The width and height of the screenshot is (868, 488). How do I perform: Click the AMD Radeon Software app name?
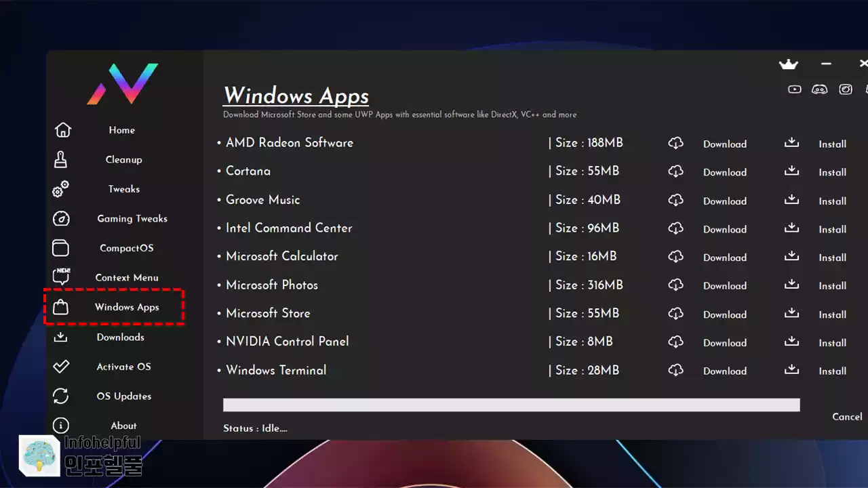(x=290, y=143)
